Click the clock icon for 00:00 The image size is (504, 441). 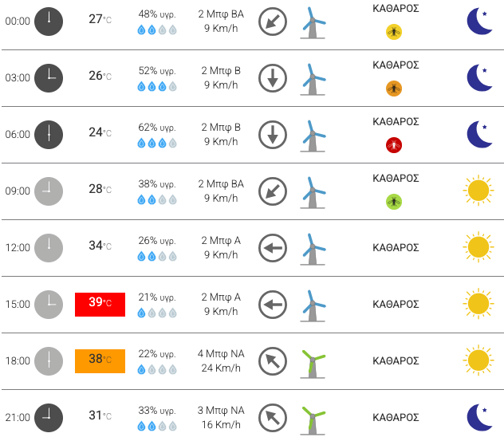[x=49, y=22]
